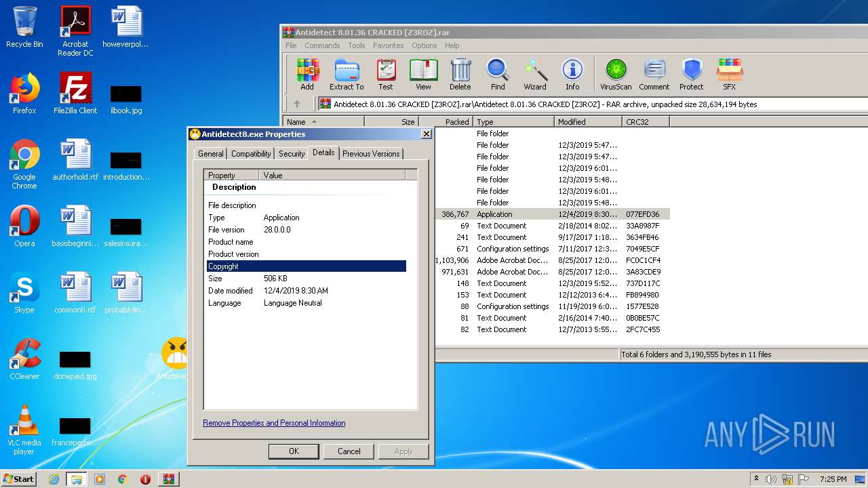Launch Skype from desktop
Viewport: 868px width, 488px height.
[24, 293]
